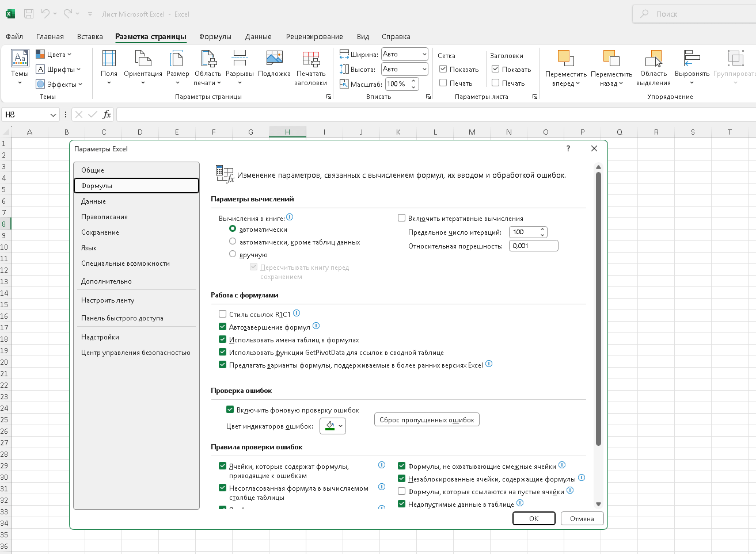The height and width of the screenshot is (554, 756).
Task: Toggle gridlines Show (Показать) checkbox in Сетка
Action: coord(443,69)
